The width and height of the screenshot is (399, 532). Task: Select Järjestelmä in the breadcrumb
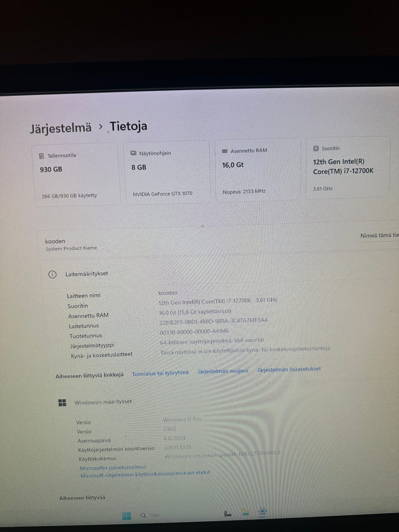(x=61, y=127)
